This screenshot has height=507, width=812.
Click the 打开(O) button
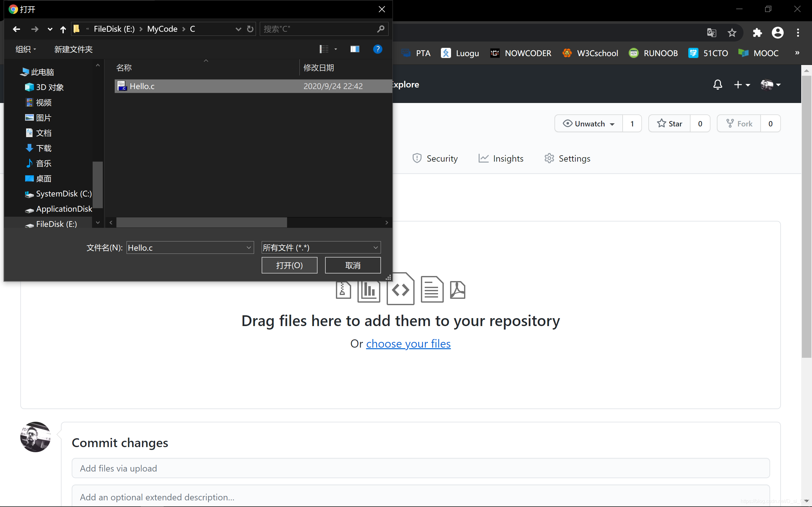coord(289,265)
